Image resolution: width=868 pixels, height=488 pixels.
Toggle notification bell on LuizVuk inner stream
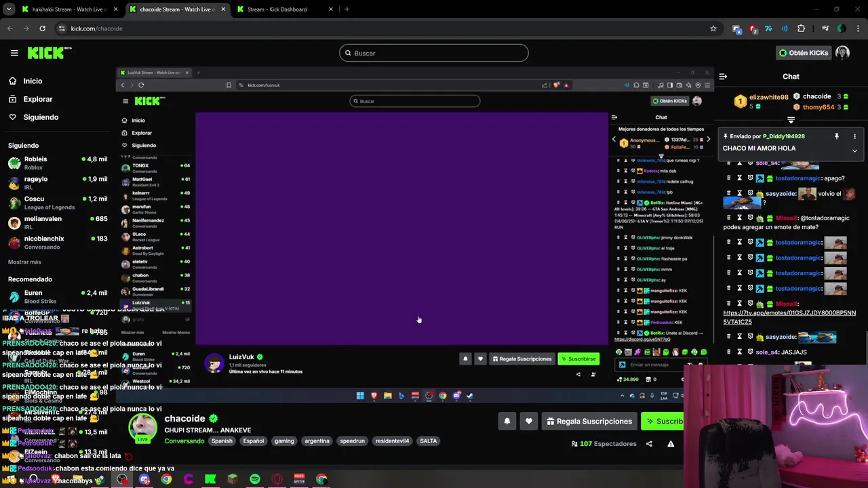tap(465, 359)
